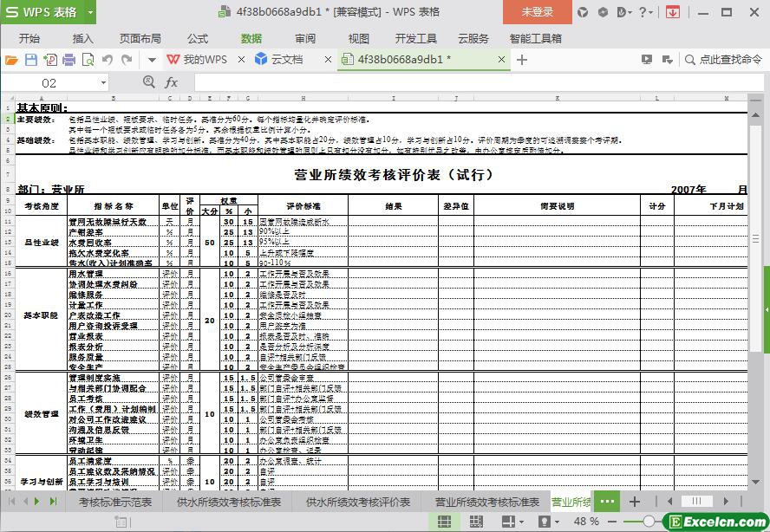
Task: Expand the quick access toolbar dropdown
Action: [152, 61]
